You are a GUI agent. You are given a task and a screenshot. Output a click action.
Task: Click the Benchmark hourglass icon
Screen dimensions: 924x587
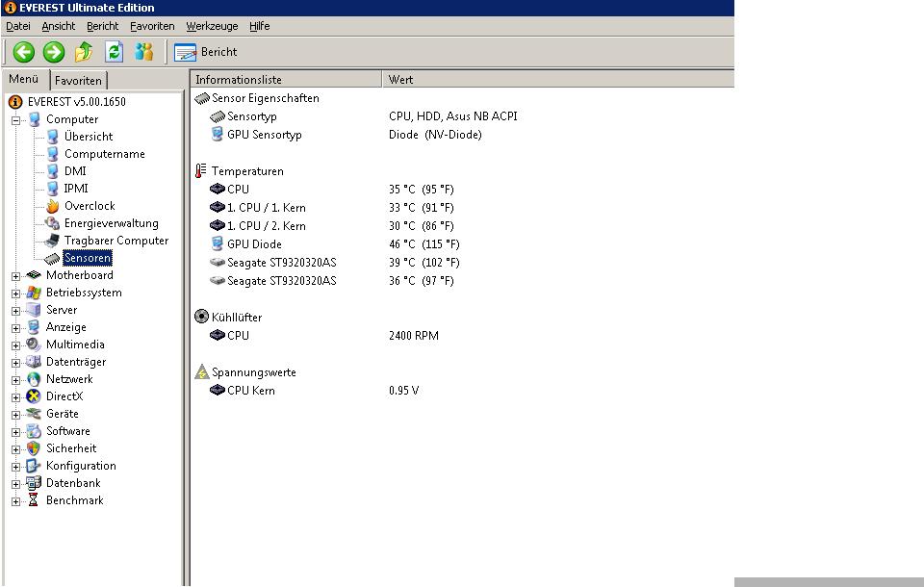pyautogui.click(x=34, y=500)
